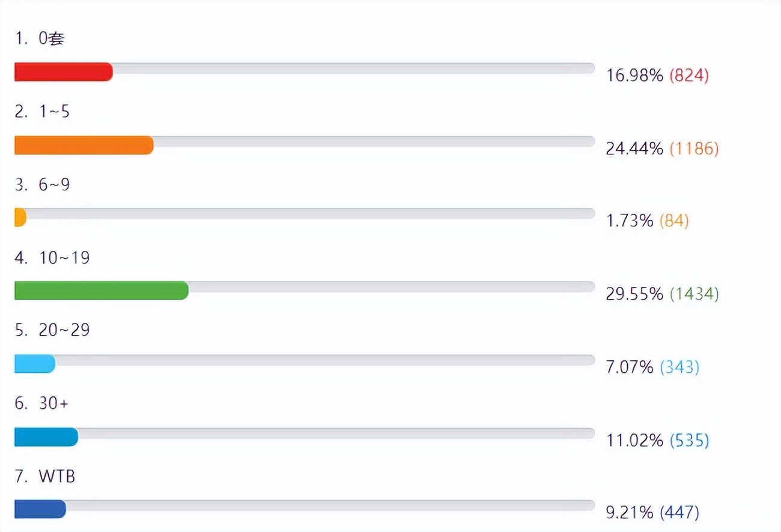Click the light blue 20~29 bar
Image resolution: width=781 pixels, height=532 pixels.
34,364
